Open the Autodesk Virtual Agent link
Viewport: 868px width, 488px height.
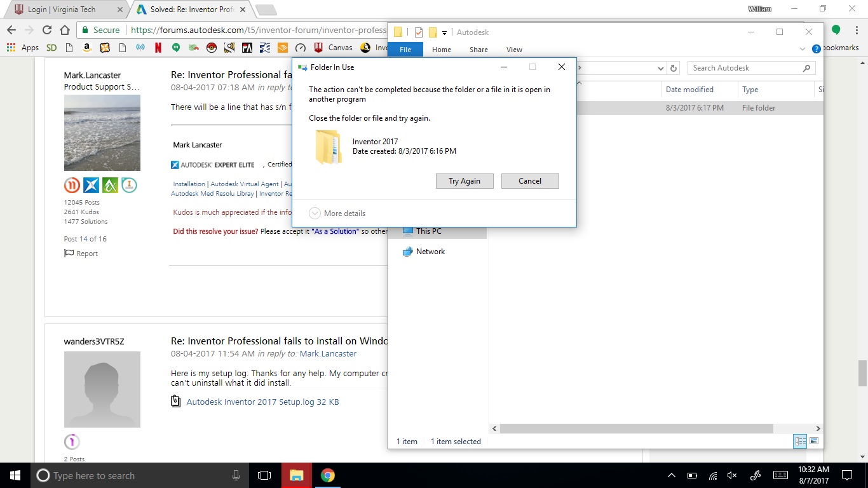pos(245,184)
